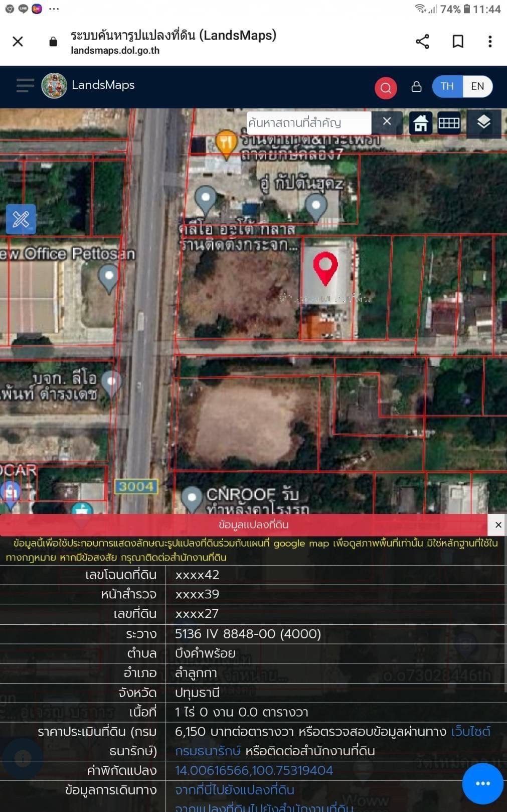Open the blue three-dot floating button
The height and width of the screenshot is (812, 507).
point(482,783)
